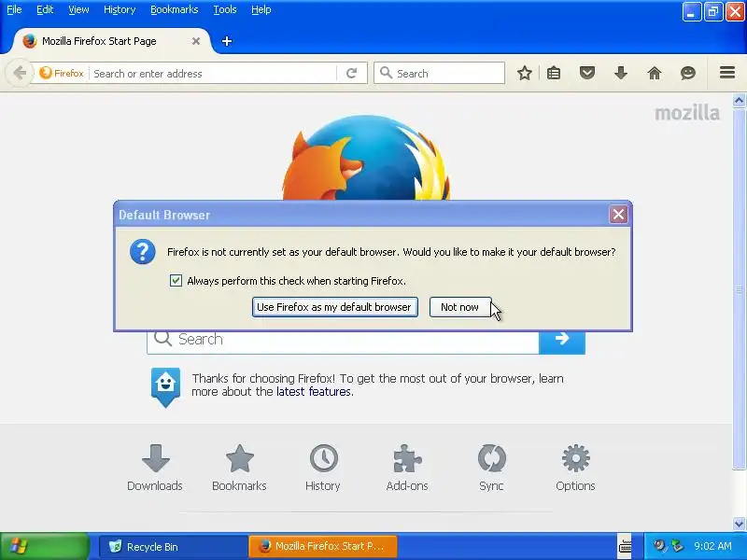Viewport: 747px width, 560px height.
Task: Open the Pocket icon in toolbar
Action: tap(587, 73)
